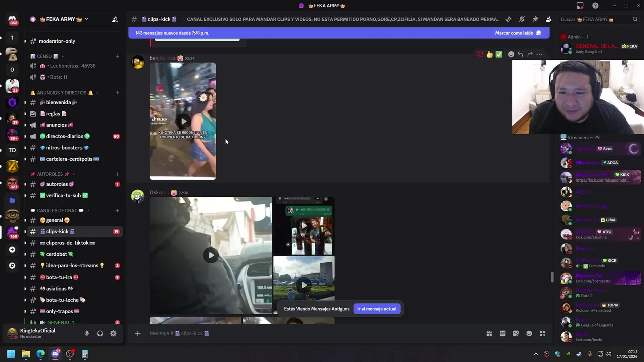Open emoji picker in message bar
The image size is (644, 362).
coord(529,333)
